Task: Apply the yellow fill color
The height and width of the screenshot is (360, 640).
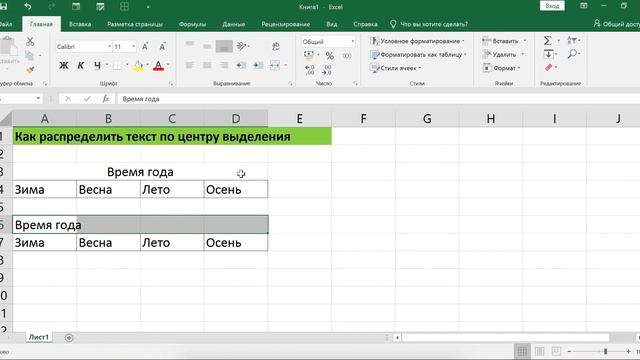Action: click(x=138, y=65)
